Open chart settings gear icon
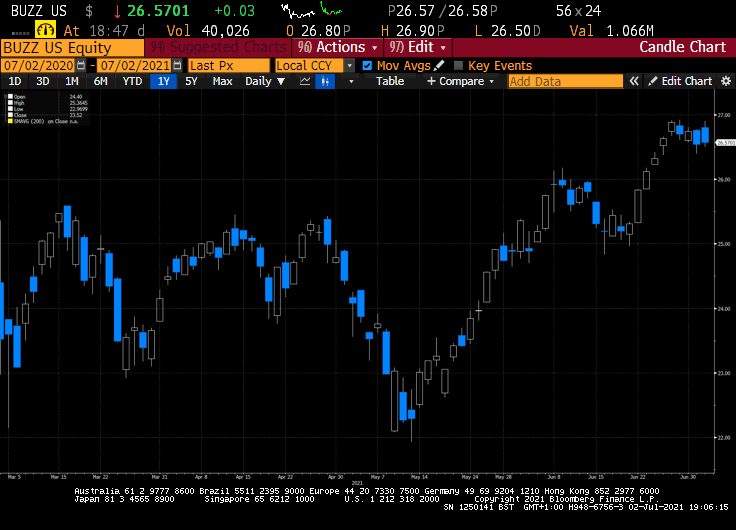This screenshot has width=736, height=530. 726,81
